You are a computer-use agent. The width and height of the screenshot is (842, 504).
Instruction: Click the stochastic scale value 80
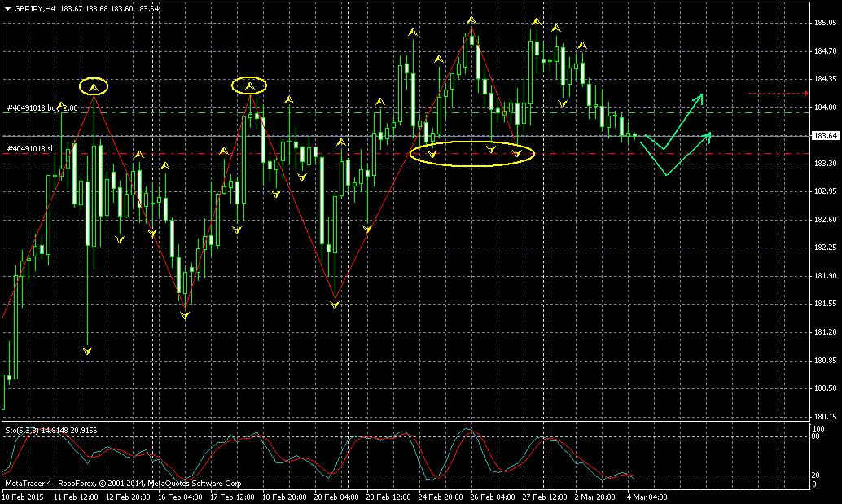[817, 436]
